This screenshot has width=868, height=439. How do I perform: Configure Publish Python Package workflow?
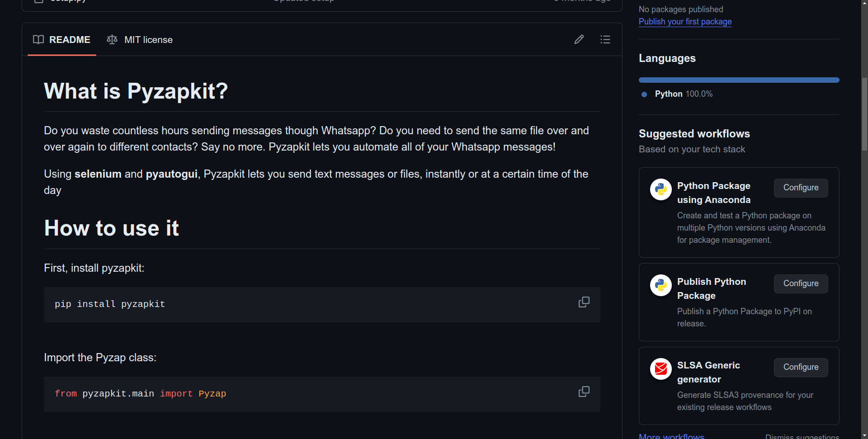pos(801,283)
